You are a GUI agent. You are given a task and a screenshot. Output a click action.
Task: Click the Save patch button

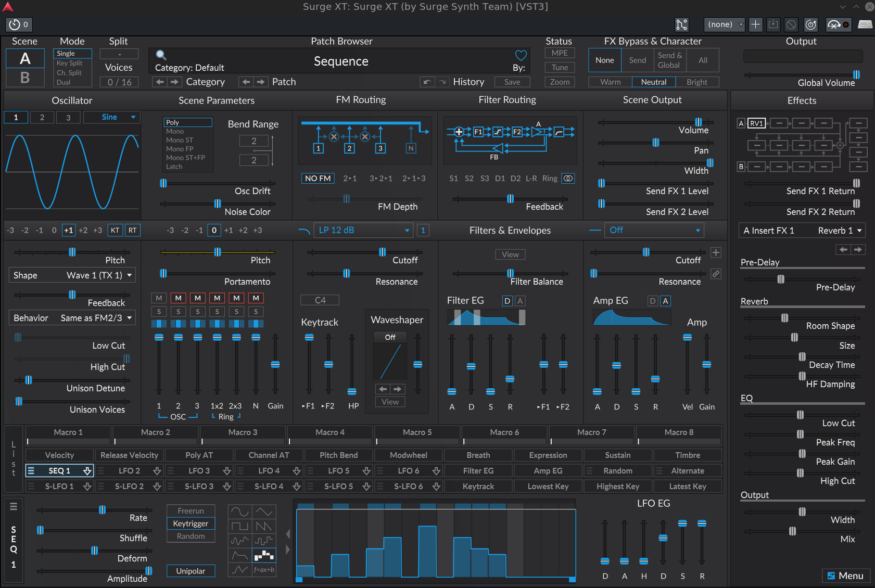(x=512, y=82)
